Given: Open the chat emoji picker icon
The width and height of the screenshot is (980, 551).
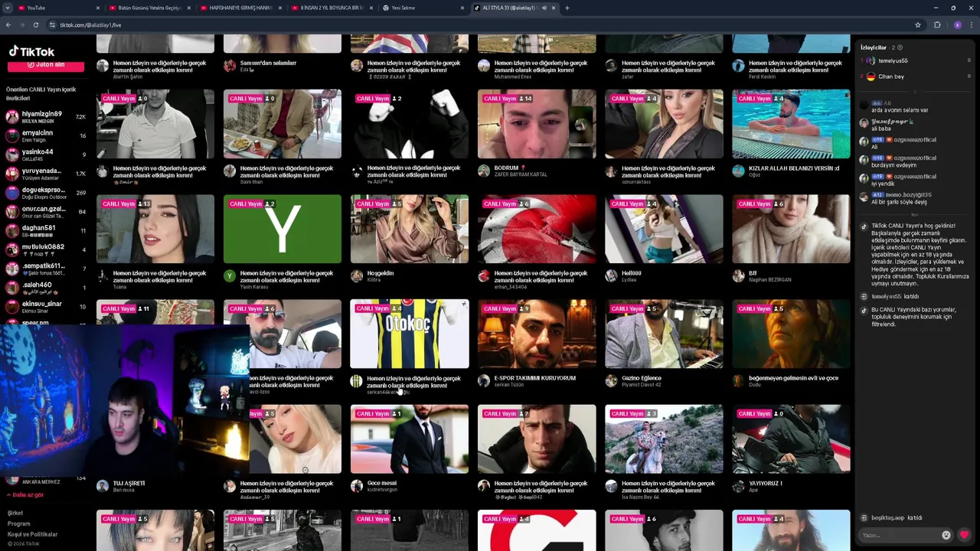Looking at the screenshot, I should [946, 535].
